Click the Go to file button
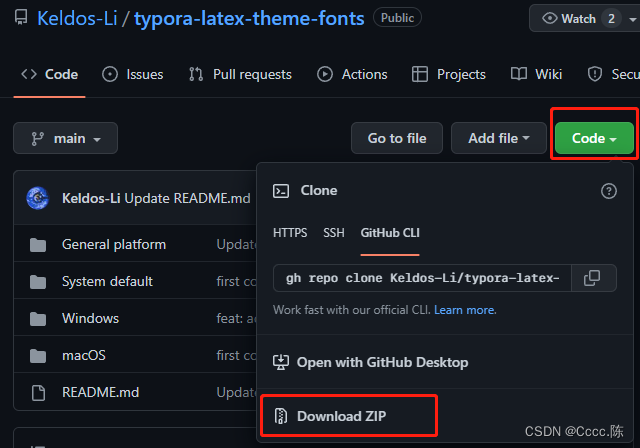Screen dimensions: 640x448 click(397, 138)
